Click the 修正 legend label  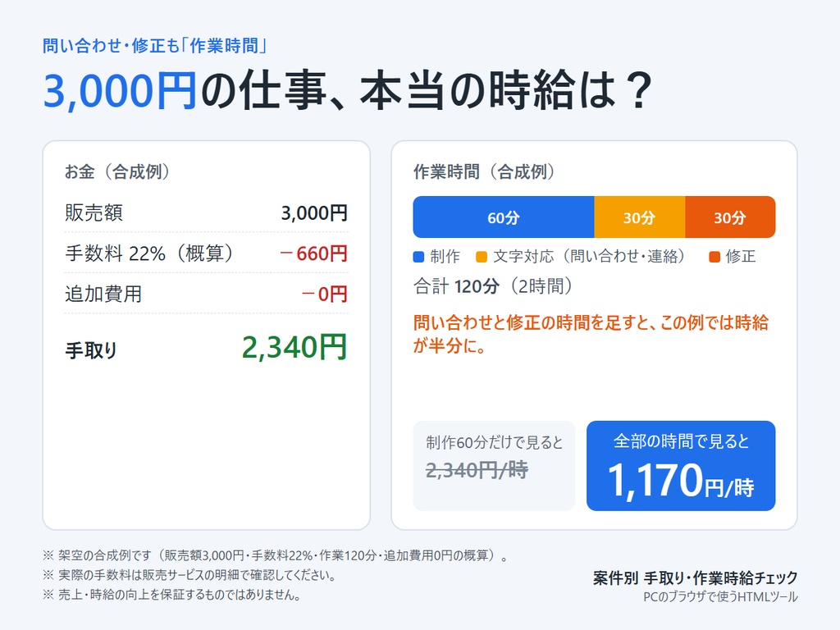[x=741, y=257]
